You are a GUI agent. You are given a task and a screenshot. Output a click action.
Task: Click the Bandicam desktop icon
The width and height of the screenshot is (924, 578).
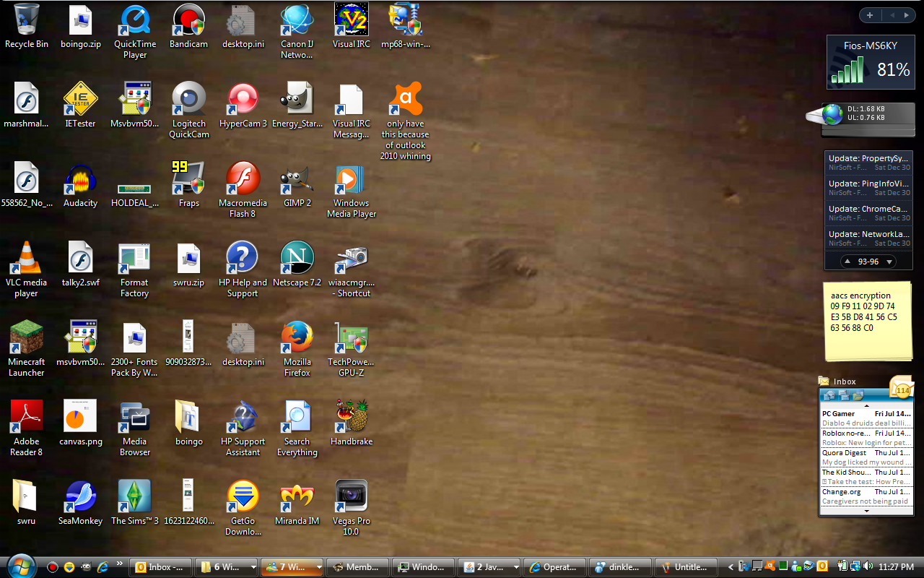[x=188, y=23]
